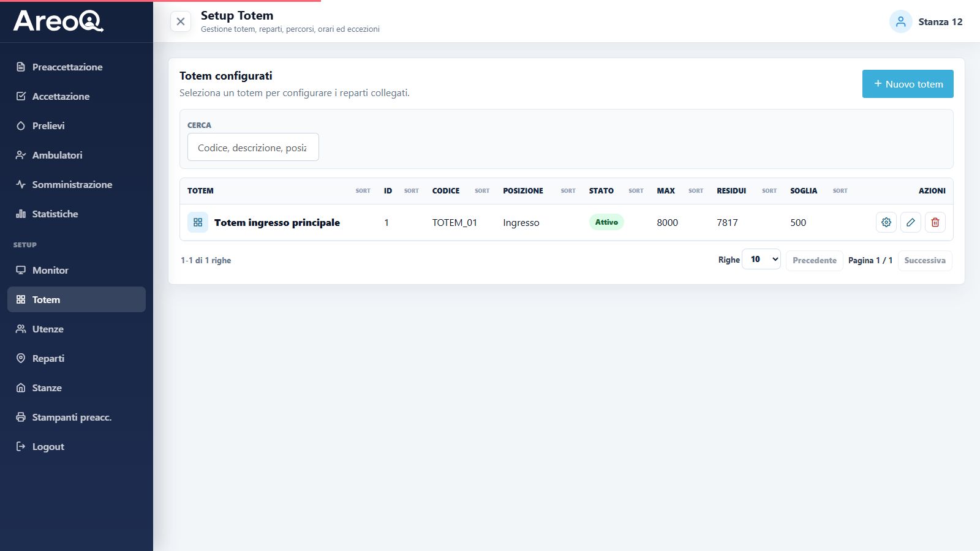The image size is (980, 551).
Task: Click the Totem grid icon in sidebar
Action: click(21, 299)
